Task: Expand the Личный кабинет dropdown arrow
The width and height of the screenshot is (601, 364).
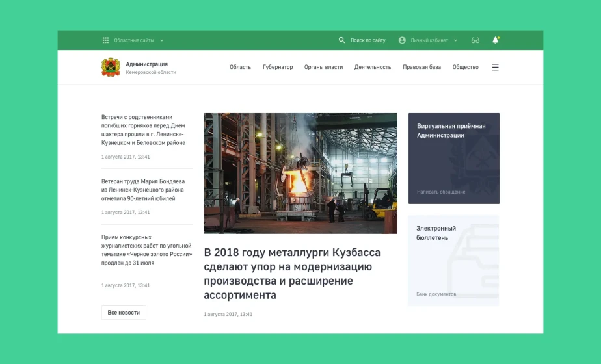Action: (455, 40)
